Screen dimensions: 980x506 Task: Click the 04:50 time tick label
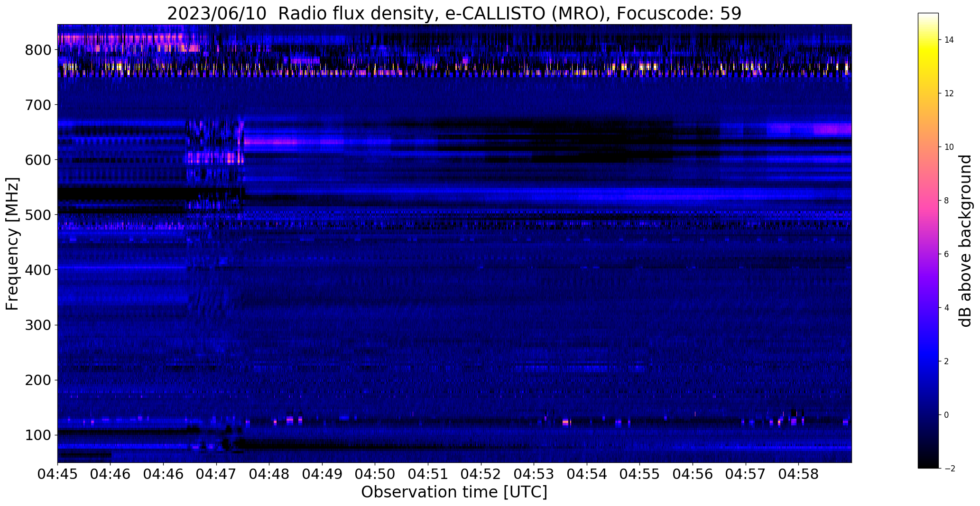375,474
